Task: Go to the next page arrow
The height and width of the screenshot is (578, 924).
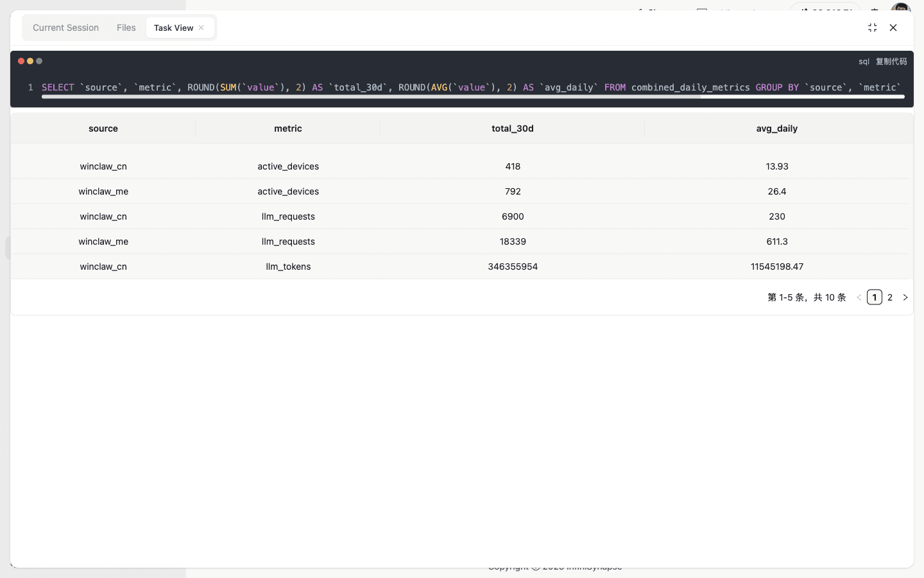Action: click(x=905, y=297)
